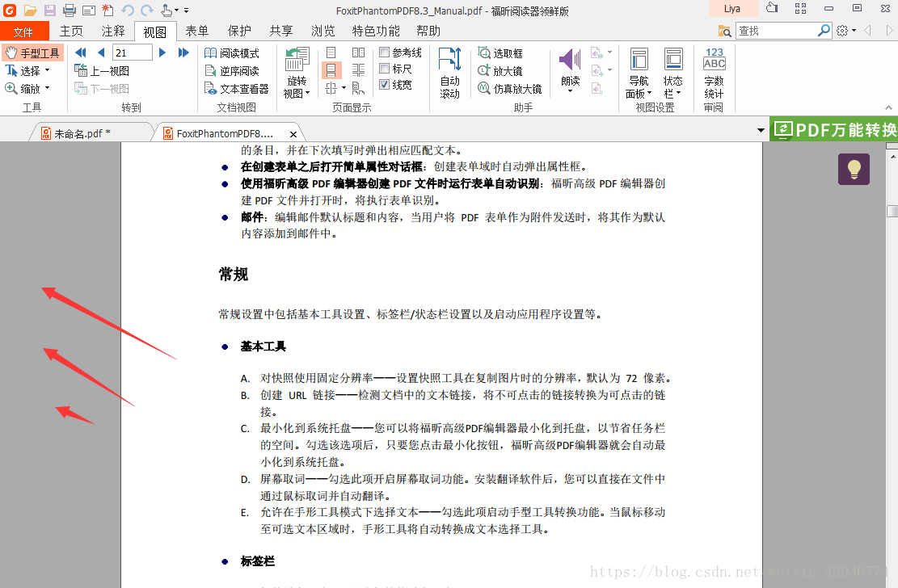This screenshot has width=898, height=588.
Task: Switch to facing pages display
Action: click(359, 52)
